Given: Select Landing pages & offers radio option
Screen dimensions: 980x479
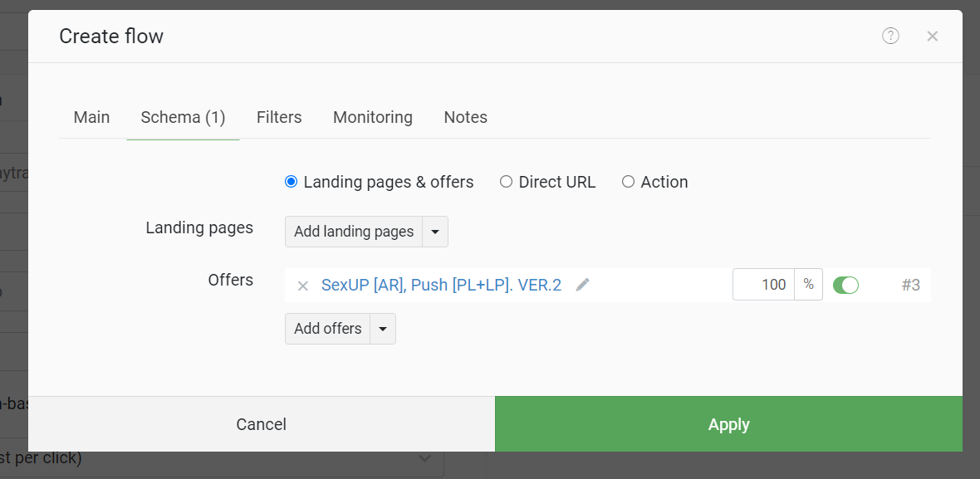Looking at the screenshot, I should click(x=291, y=182).
